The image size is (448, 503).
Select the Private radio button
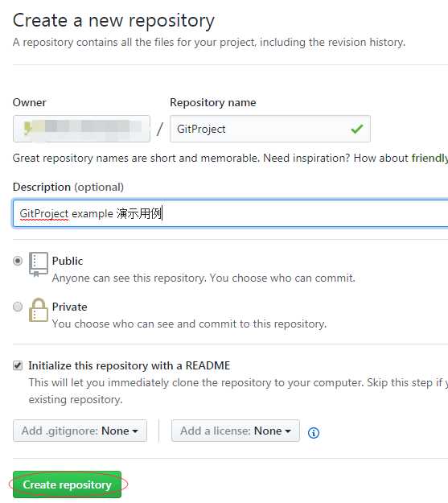pyautogui.click(x=18, y=307)
